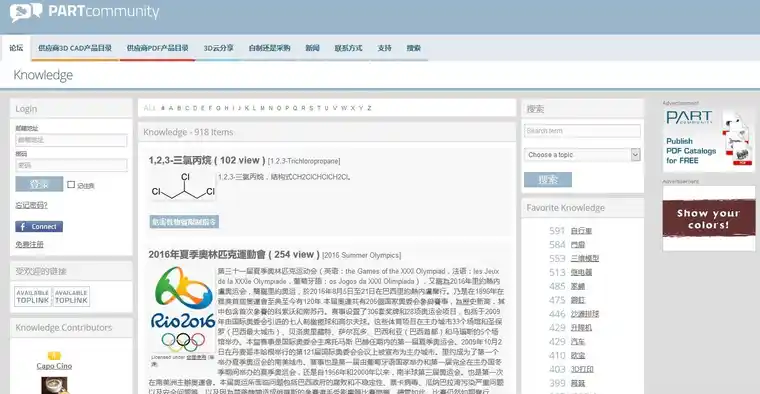Open the 汽车 favorite link
Image resolution: width=760 pixels, height=394 pixels.
[578, 342]
